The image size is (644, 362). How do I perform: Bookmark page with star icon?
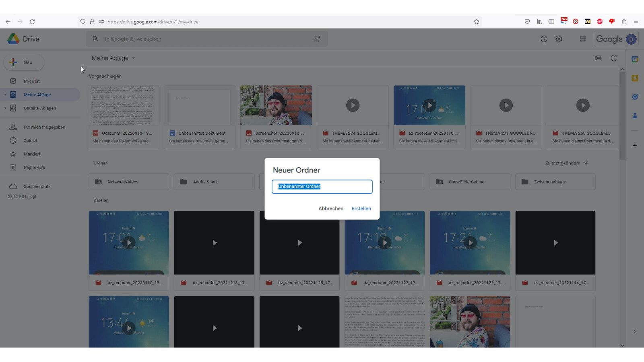pos(477,22)
